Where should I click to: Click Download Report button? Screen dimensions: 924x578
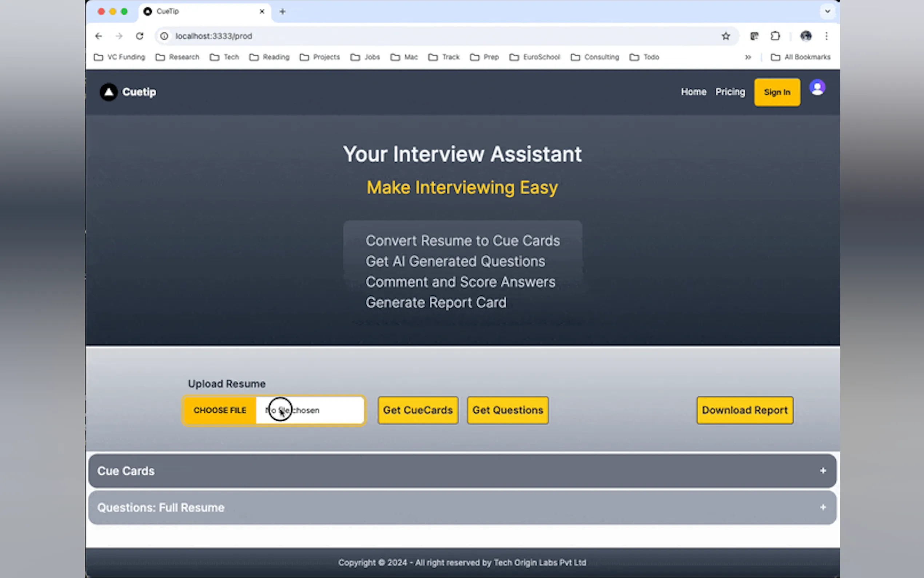tap(744, 410)
